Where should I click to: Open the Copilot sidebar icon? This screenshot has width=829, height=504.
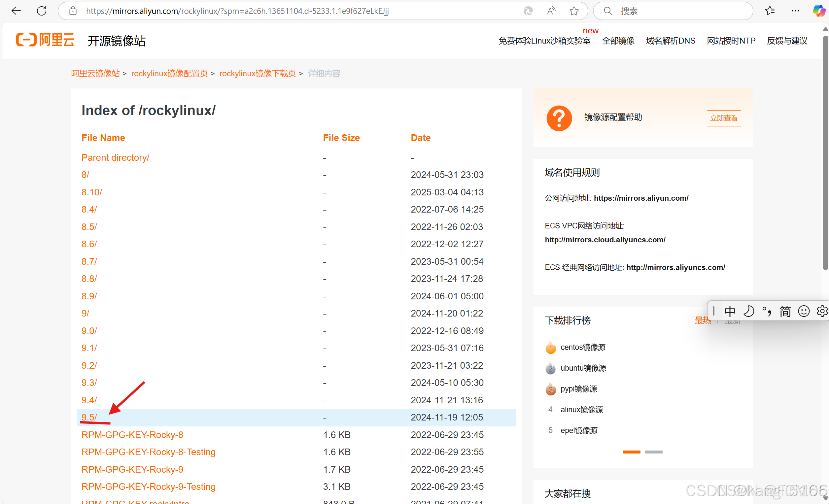pyautogui.click(x=819, y=11)
